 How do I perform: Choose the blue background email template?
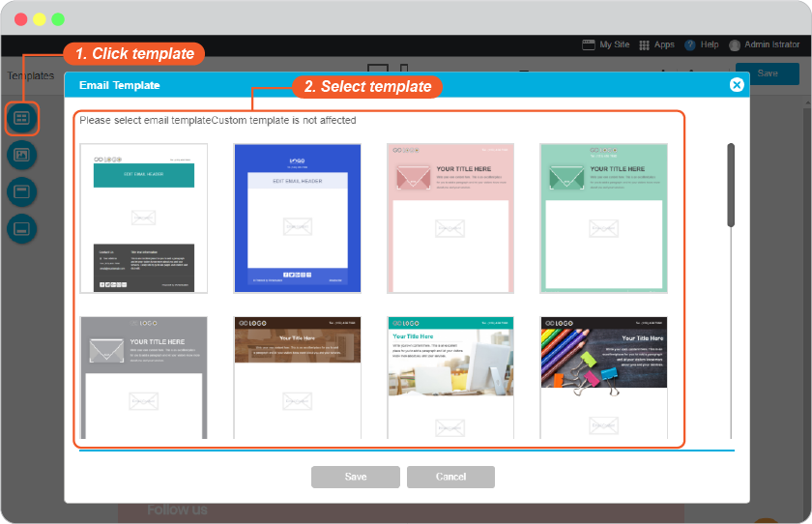(298, 218)
